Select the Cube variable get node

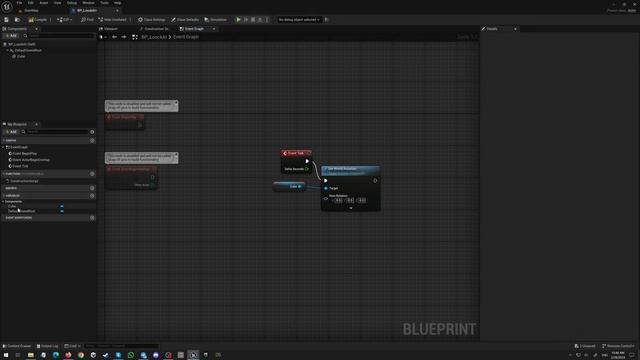pos(289,187)
